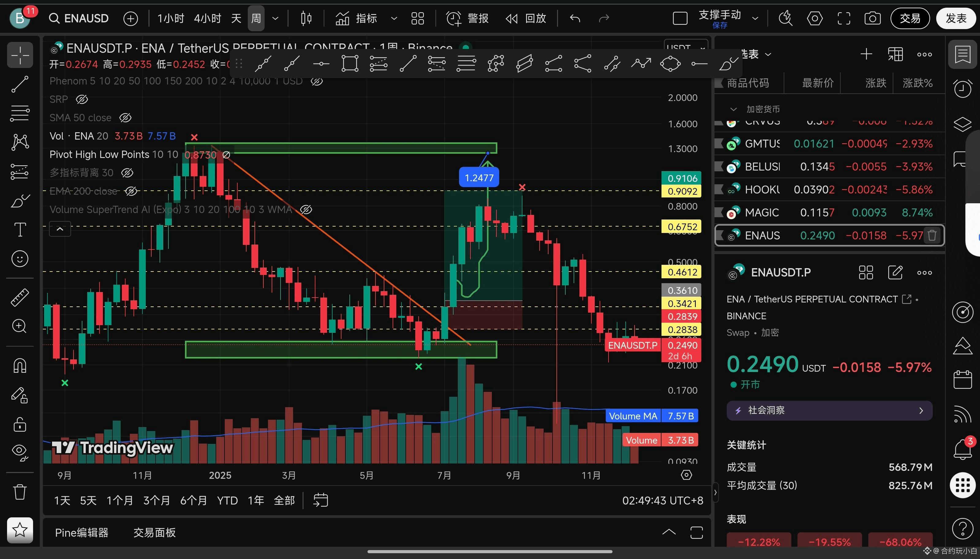Switch to the 天 daily timeframe

click(236, 18)
